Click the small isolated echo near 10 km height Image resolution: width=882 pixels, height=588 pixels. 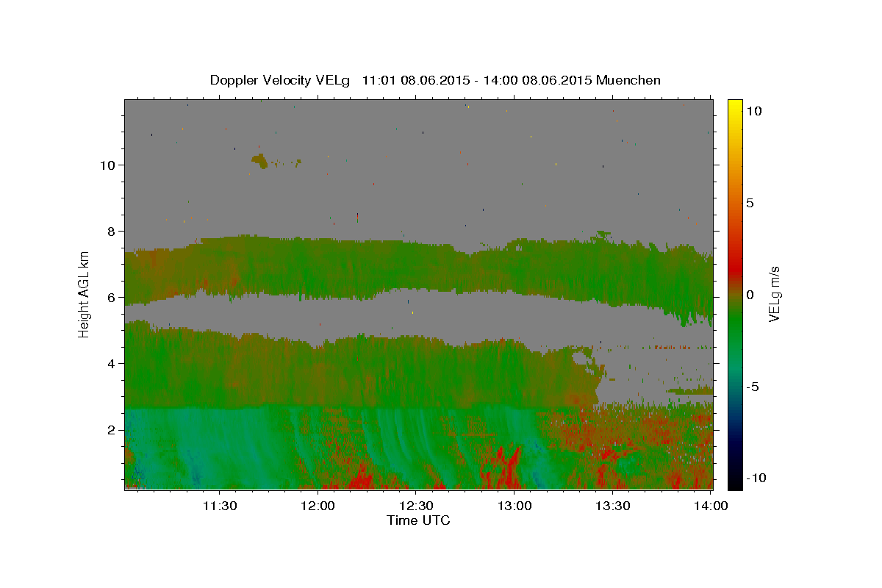261,159
